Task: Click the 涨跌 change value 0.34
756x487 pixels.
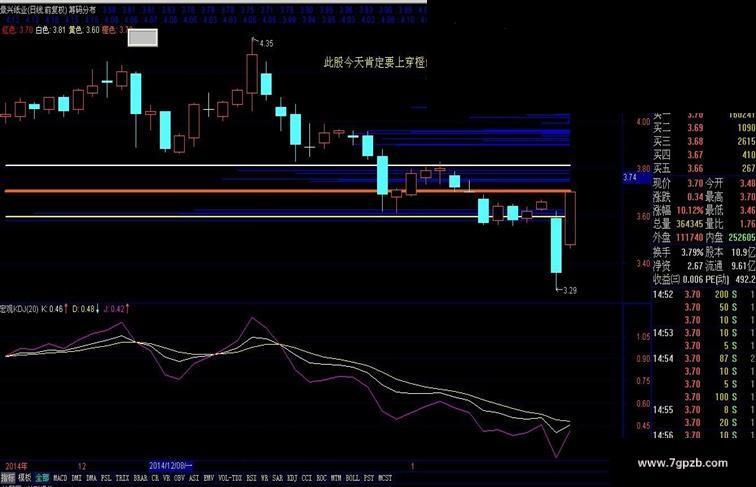Action: 695,197
